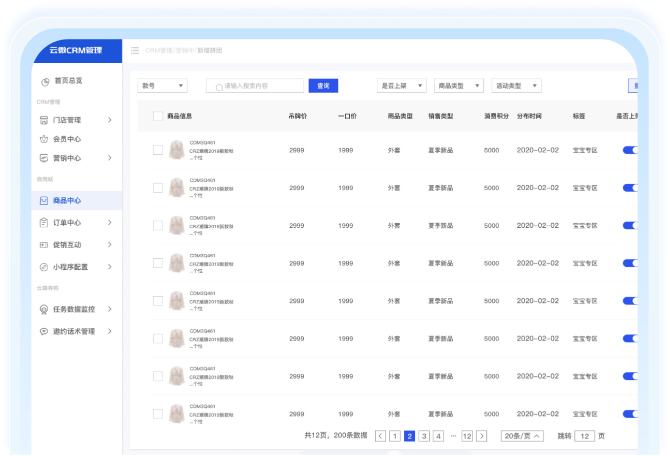This screenshot has height=456, width=670.
Task: Open the 是否上屏 filter dropdown
Action: [x=402, y=86]
